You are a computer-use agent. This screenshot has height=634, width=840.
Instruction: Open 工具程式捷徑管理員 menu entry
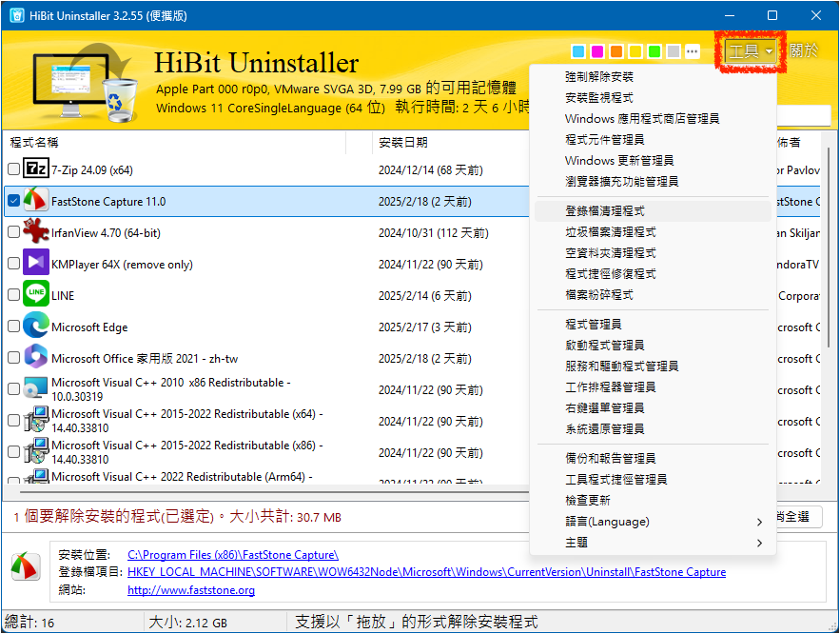coord(653,479)
